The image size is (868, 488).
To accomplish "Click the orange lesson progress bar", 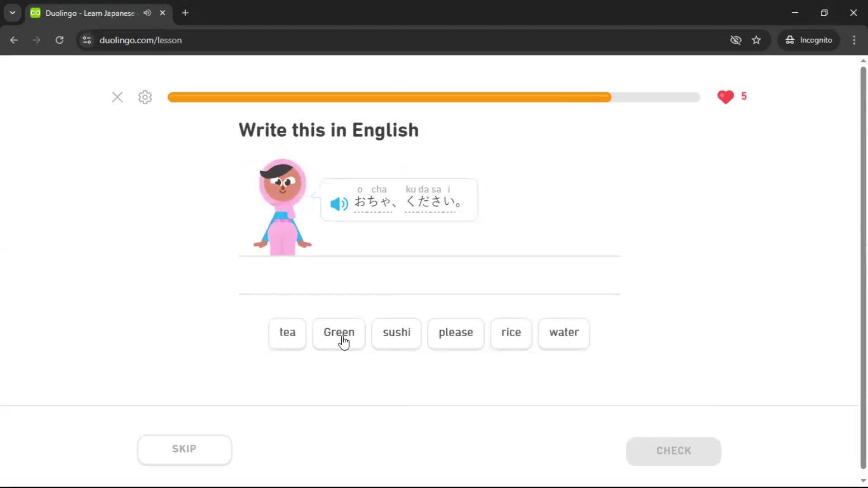I will [389, 97].
